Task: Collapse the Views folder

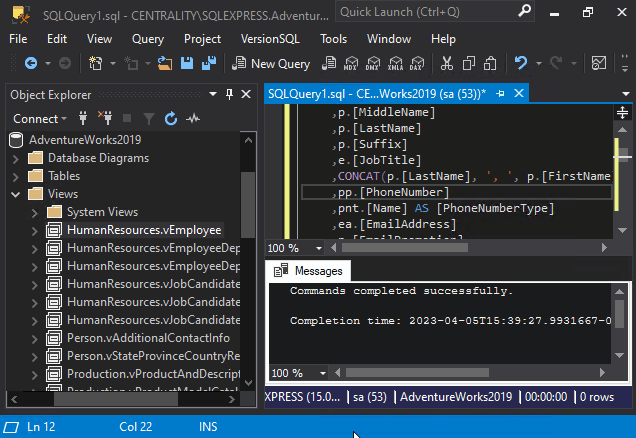Action: point(16,194)
